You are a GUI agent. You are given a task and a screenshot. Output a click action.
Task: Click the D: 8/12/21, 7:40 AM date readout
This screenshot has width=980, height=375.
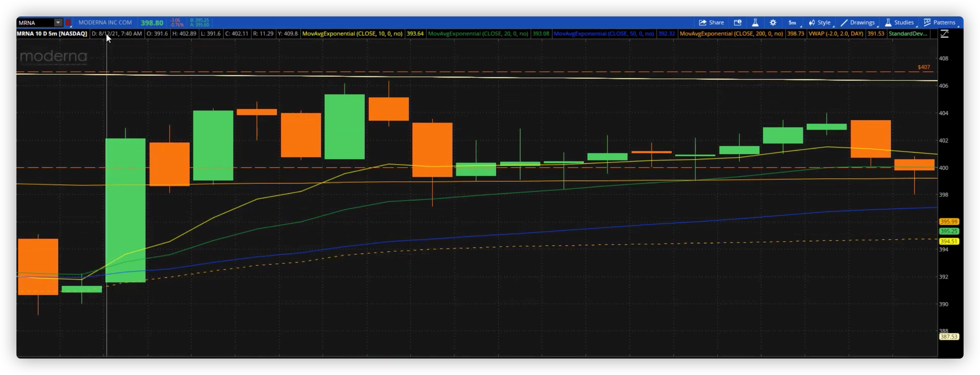coord(117,34)
